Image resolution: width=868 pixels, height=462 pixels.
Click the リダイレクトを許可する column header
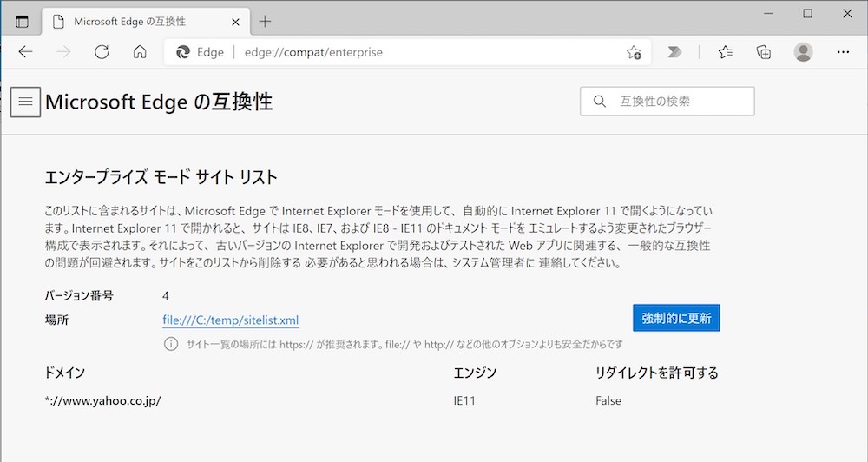point(656,373)
